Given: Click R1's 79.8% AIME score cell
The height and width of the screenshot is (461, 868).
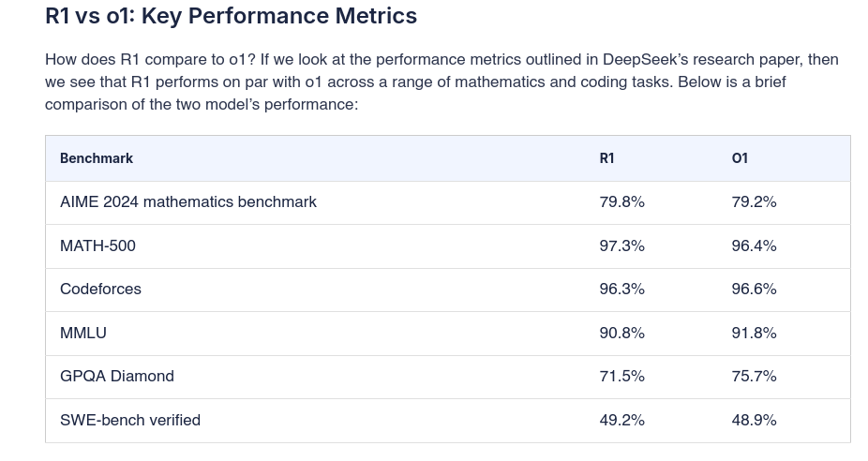Looking at the screenshot, I should pos(622,201).
